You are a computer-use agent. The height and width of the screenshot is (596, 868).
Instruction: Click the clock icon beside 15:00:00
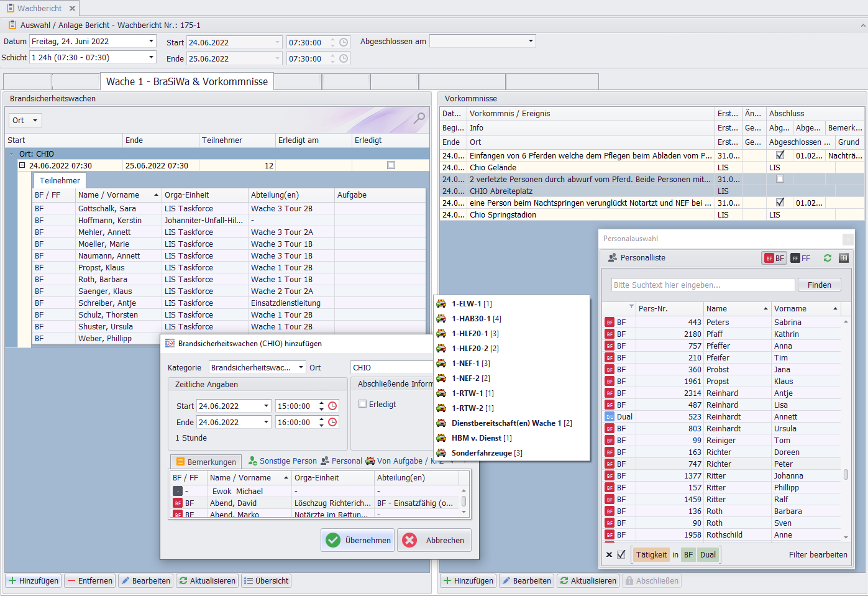tap(332, 406)
